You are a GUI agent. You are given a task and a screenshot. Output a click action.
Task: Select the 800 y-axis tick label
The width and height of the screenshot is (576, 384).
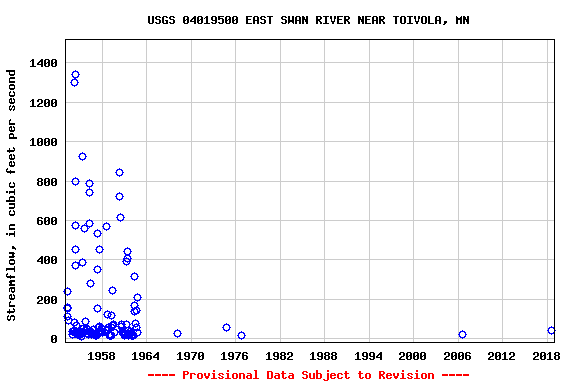point(47,182)
